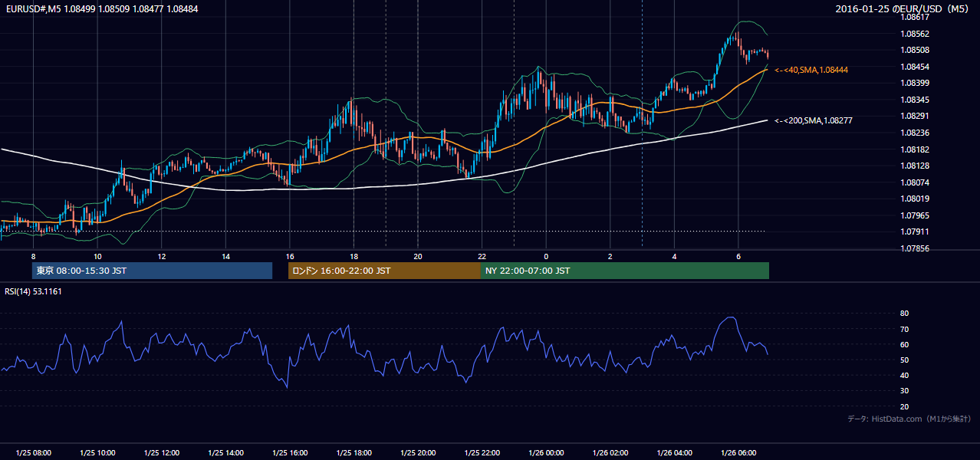Click the 1/25 08:00 time label
This screenshot has width=980, height=460.
(x=33, y=453)
